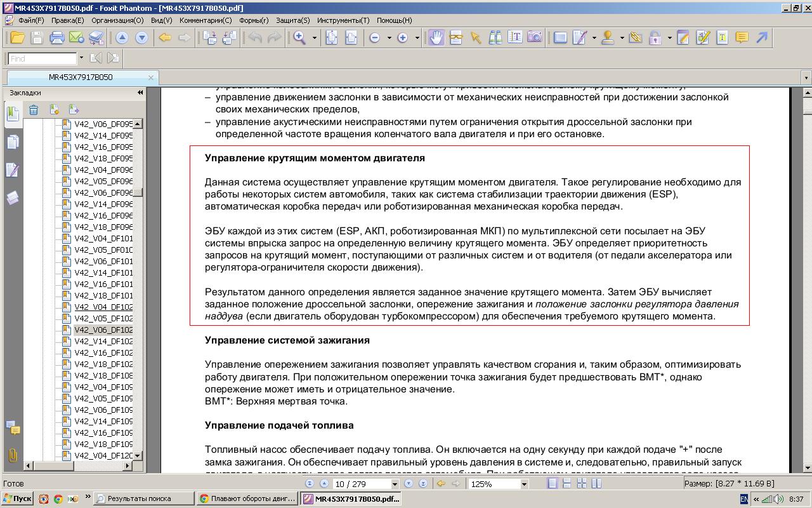This screenshot has height=508, width=812.
Task: Select the blue Arrow drawing tool
Action: 762,38
